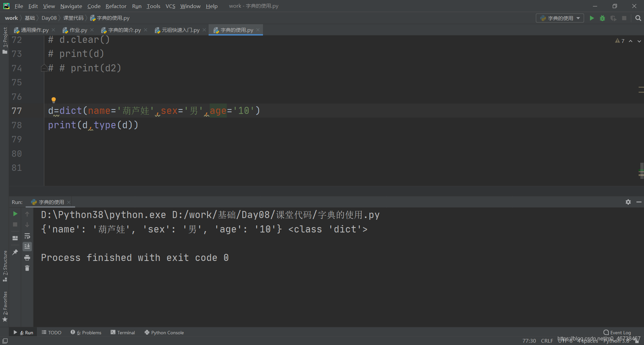
Task: Open the 4: Run tool window button
Action: (23, 333)
